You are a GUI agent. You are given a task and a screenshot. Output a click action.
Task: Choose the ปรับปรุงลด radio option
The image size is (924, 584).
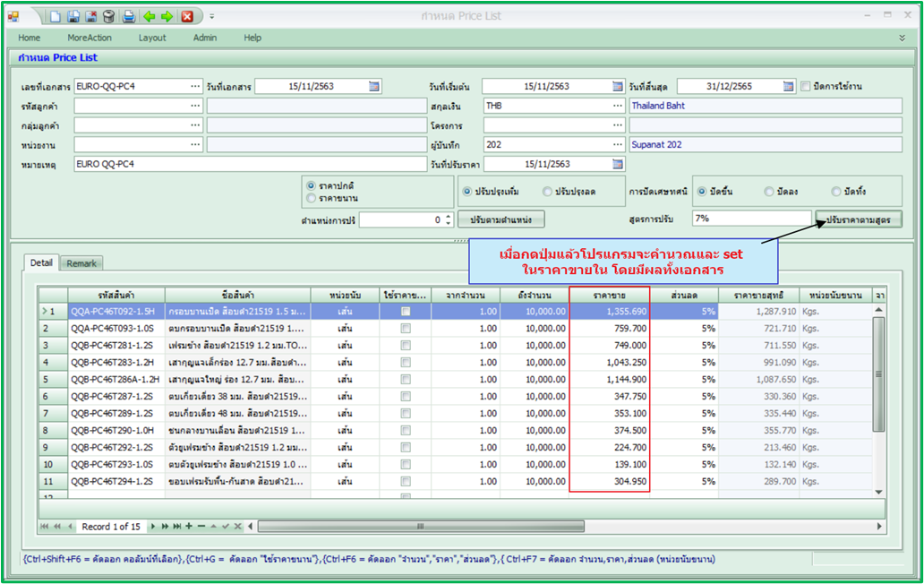pyautogui.click(x=547, y=192)
